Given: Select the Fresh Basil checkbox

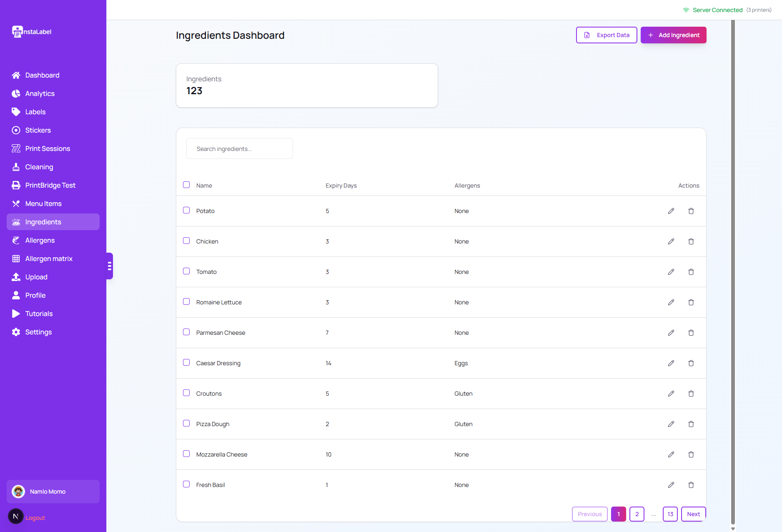Looking at the screenshot, I should pyautogui.click(x=186, y=484).
